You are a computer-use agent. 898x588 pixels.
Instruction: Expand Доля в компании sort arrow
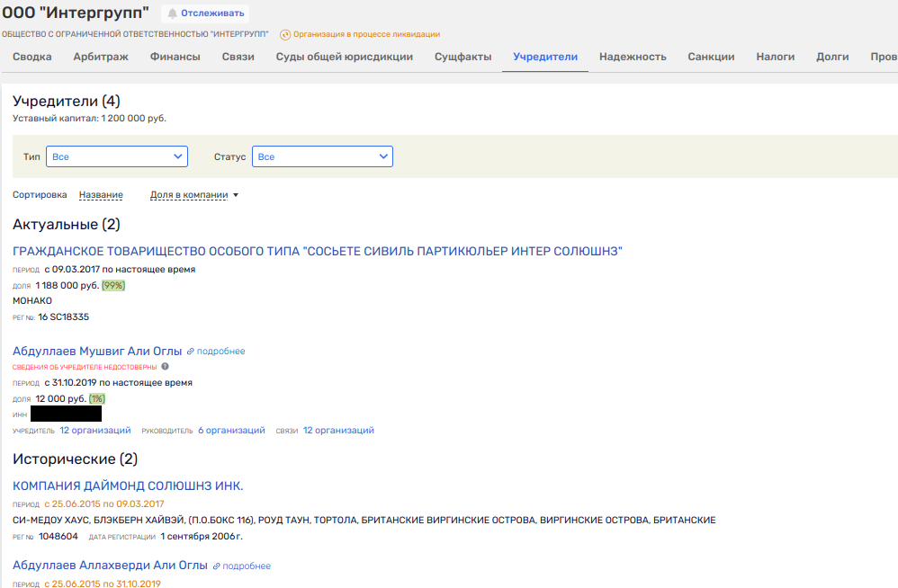(236, 195)
